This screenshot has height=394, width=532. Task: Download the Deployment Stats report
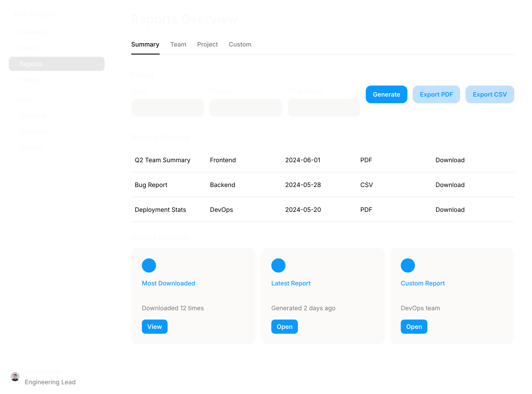pyautogui.click(x=450, y=210)
